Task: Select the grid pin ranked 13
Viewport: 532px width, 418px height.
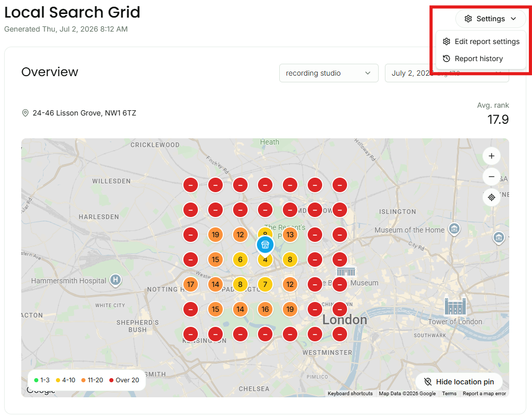Action: click(290, 235)
